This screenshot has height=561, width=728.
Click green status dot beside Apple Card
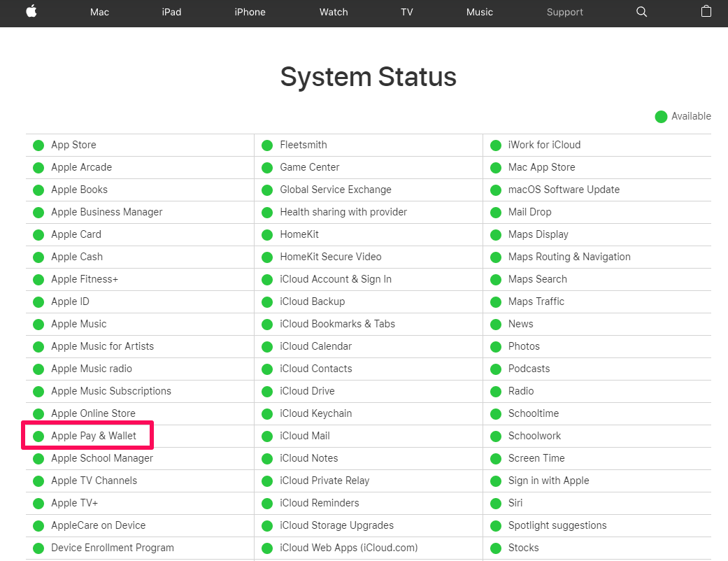tap(38, 235)
